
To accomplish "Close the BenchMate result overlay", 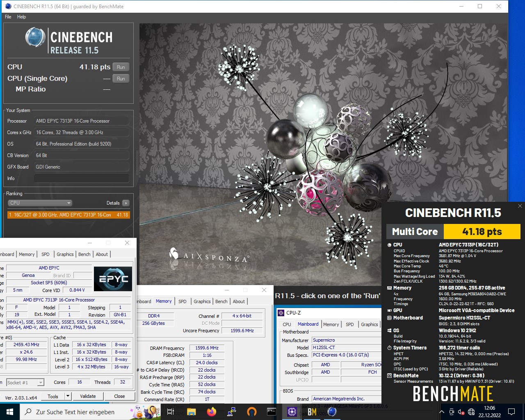I will click(x=520, y=206).
